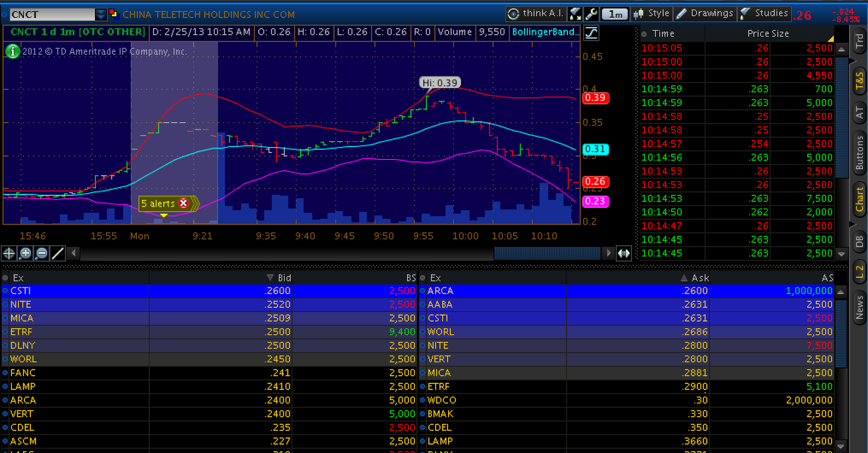Click the chart horizontal scrollbar thumb
868x453 pixels.
[547, 253]
